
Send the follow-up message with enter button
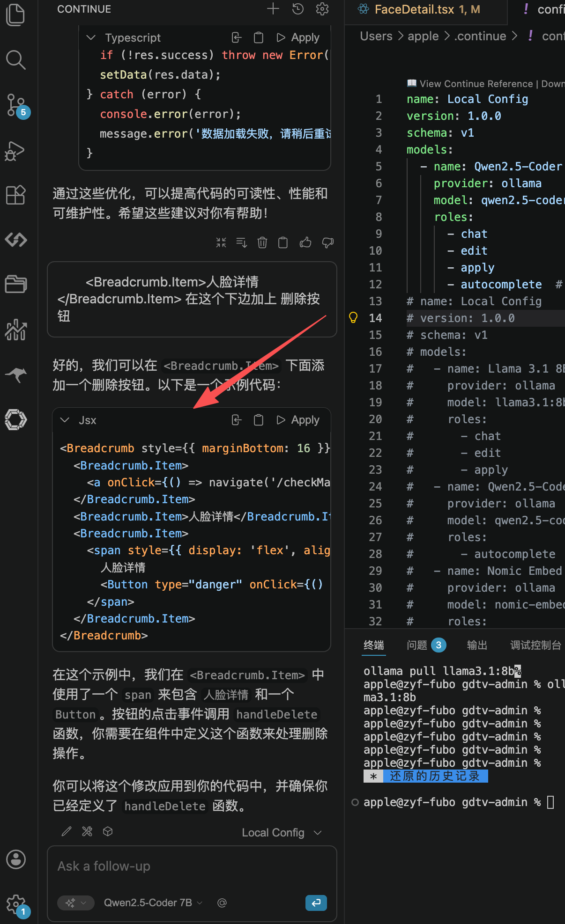click(x=316, y=902)
